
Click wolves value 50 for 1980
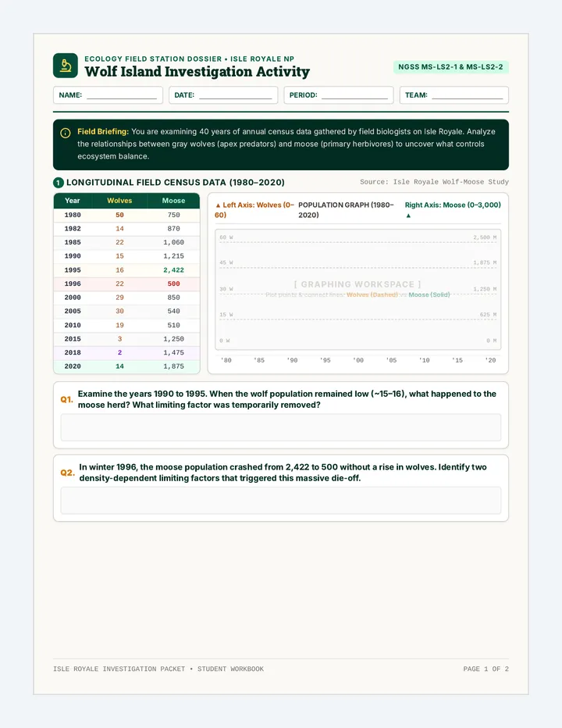click(x=119, y=215)
